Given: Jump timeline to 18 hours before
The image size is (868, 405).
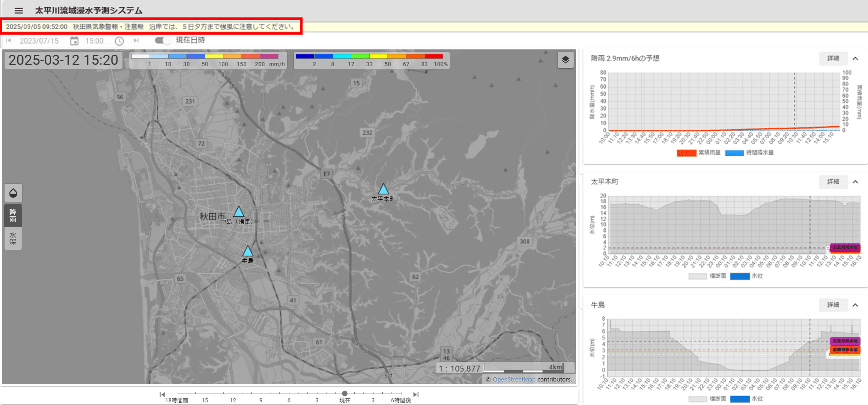Looking at the screenshot, I should click(162, 394).
